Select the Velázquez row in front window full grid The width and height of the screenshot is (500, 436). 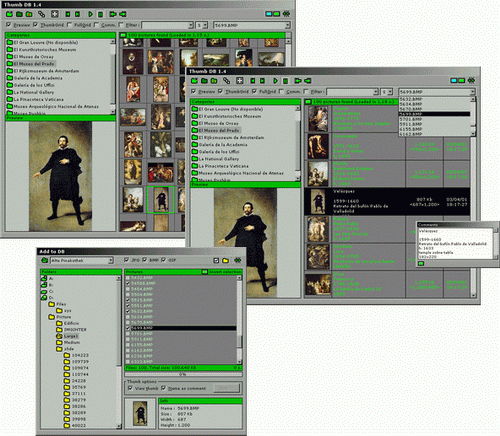pos(387,202)
